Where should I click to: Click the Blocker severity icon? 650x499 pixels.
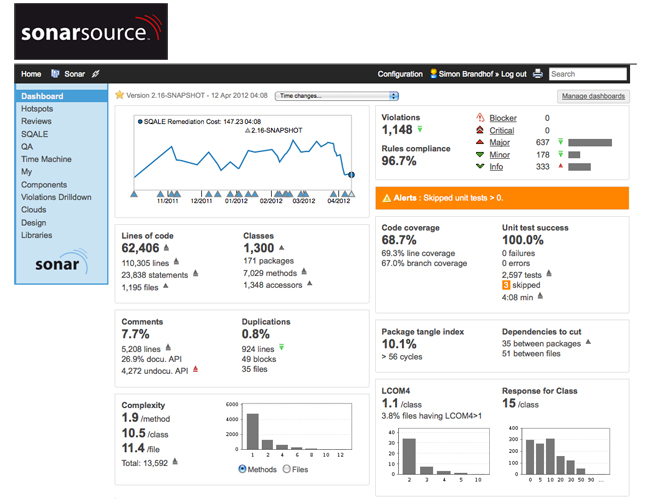coord(480,118)
